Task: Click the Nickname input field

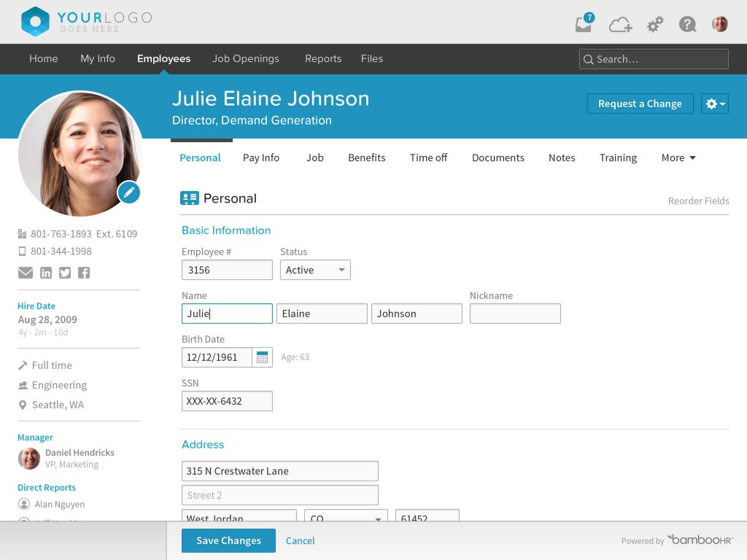Action: pyautogui.click(x=515, y=313)
